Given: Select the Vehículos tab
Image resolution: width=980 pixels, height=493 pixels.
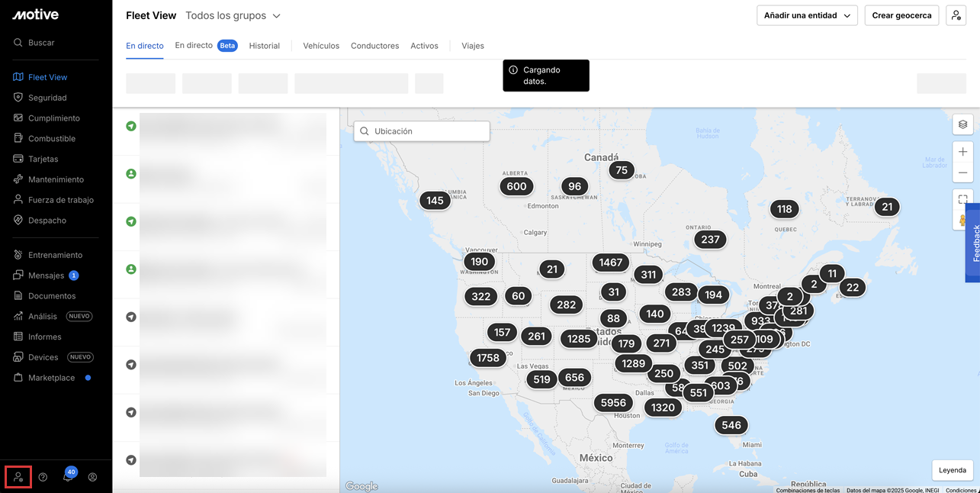Looking at the screenshot, I should click(321, 46).
